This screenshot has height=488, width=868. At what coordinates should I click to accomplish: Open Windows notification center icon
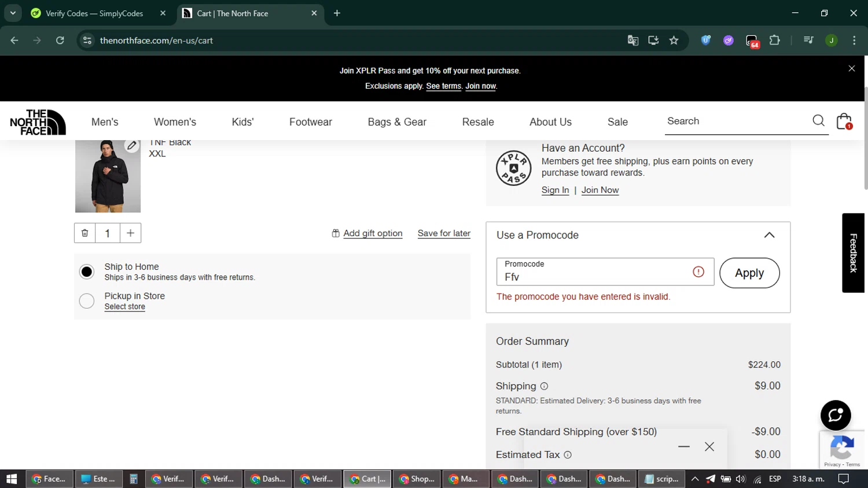(844, 479)
